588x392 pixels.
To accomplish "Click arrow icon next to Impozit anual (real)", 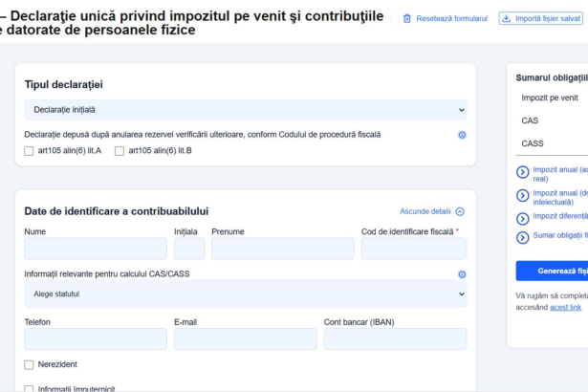I will pos(523,173).
